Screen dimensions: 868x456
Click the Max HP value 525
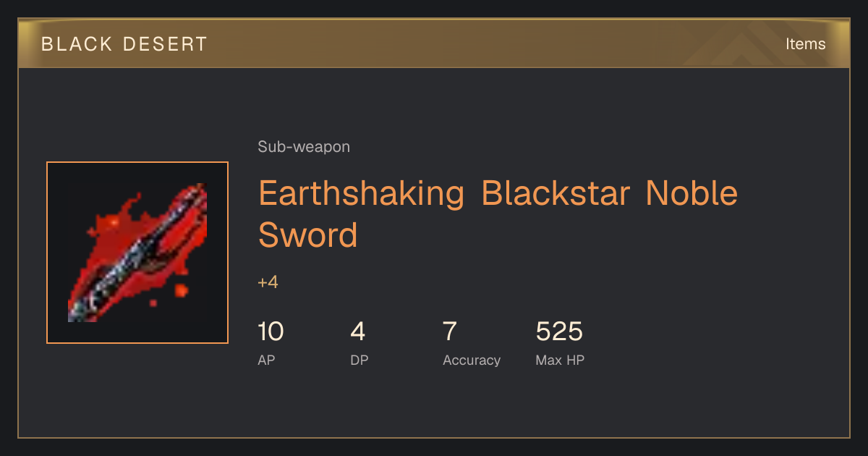point(559,332)
